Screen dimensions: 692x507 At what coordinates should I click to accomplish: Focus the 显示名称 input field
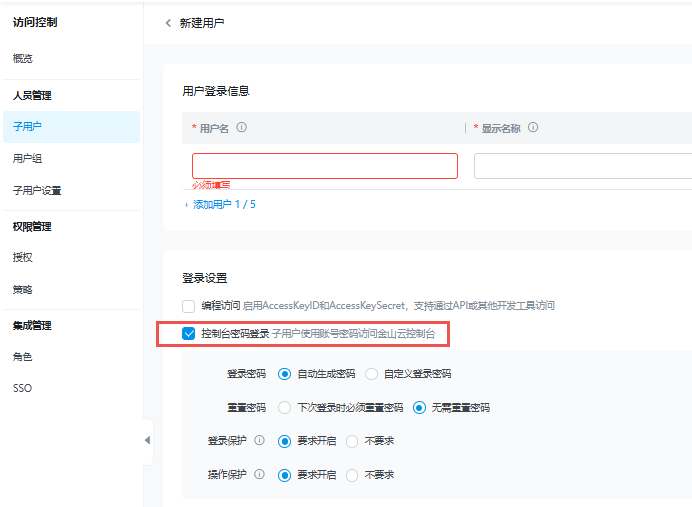tap(583, 166)
